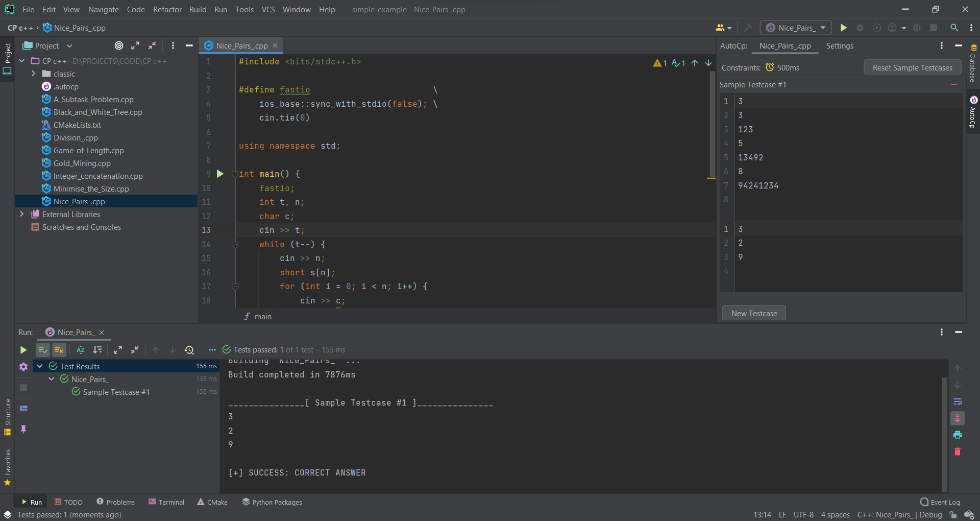Toggle Show Passed tests filter
The image size is (980, 521).
tap(43, 350)
